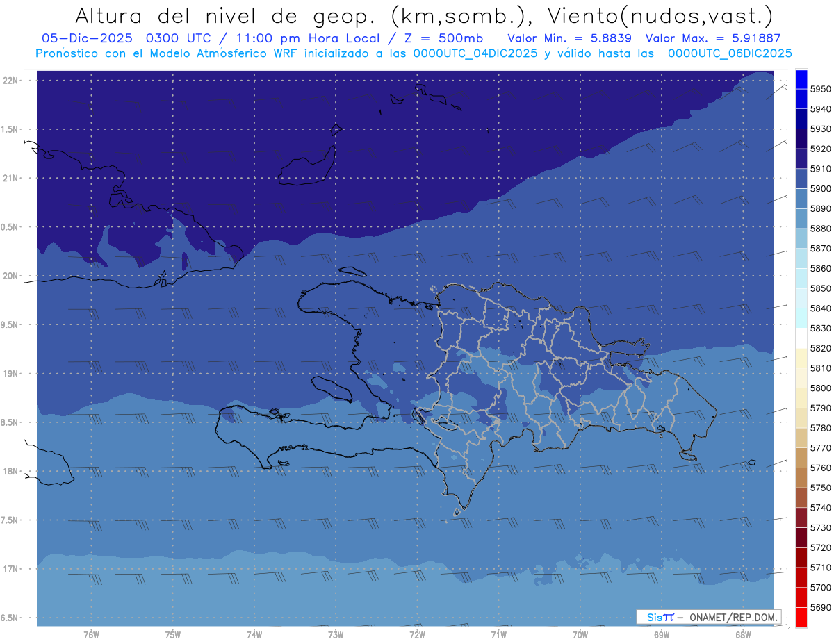The width and height of the screenshot is (834, 644).
Task: Pick the colorbar swatch between 5880 and 5890
Action: 801,218
